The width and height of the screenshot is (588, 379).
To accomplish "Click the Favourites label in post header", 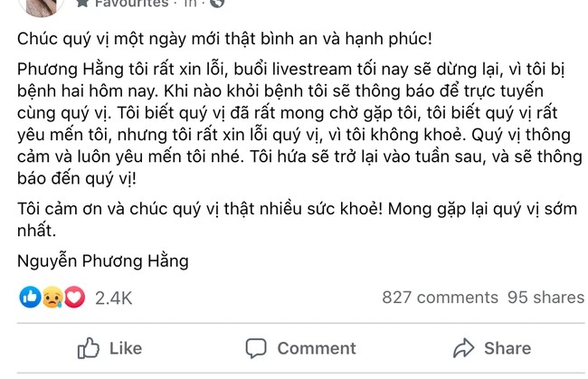I will click(x=133, y=4).
